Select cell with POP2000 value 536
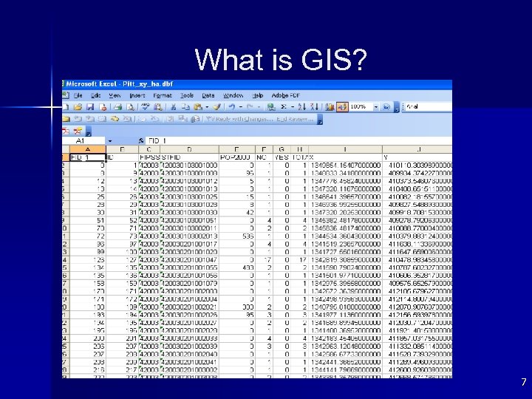This screenshot has width=532, height=399. [237, 236]
